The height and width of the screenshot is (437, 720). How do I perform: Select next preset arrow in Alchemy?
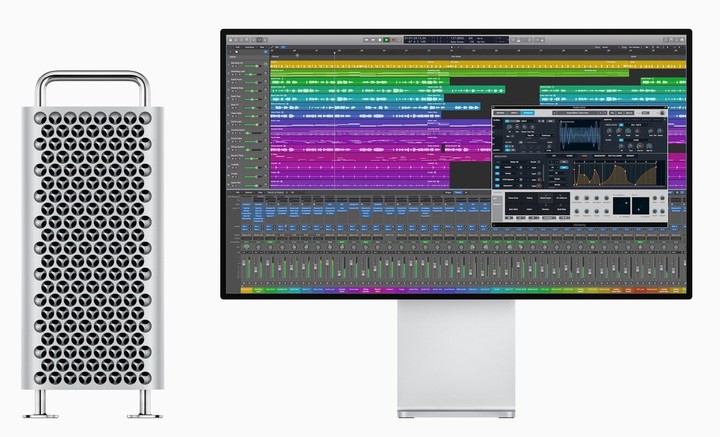pyautogui.click(x=605, y=113)
